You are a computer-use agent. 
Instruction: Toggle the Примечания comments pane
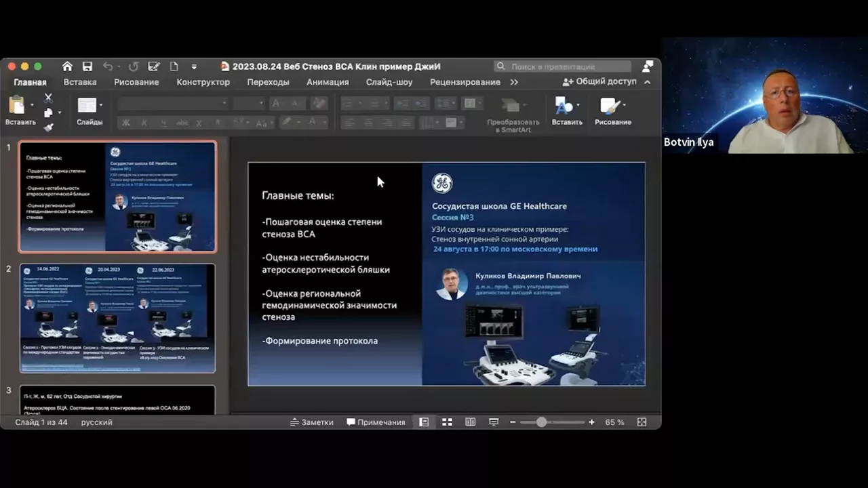tap(376, 422)
